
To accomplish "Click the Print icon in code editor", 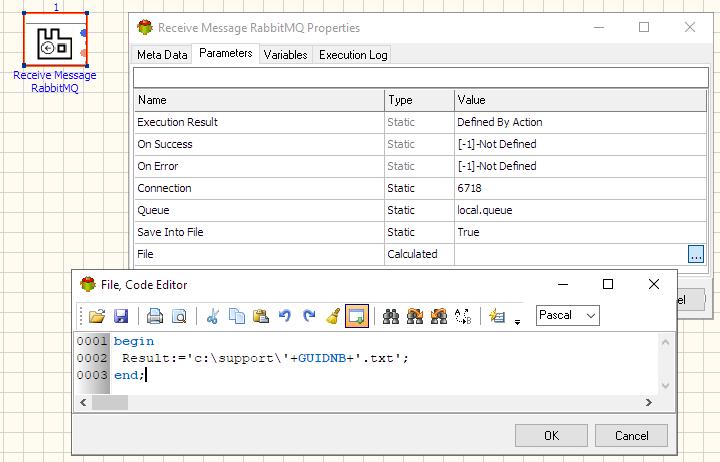I will click(x=155, y=316).
